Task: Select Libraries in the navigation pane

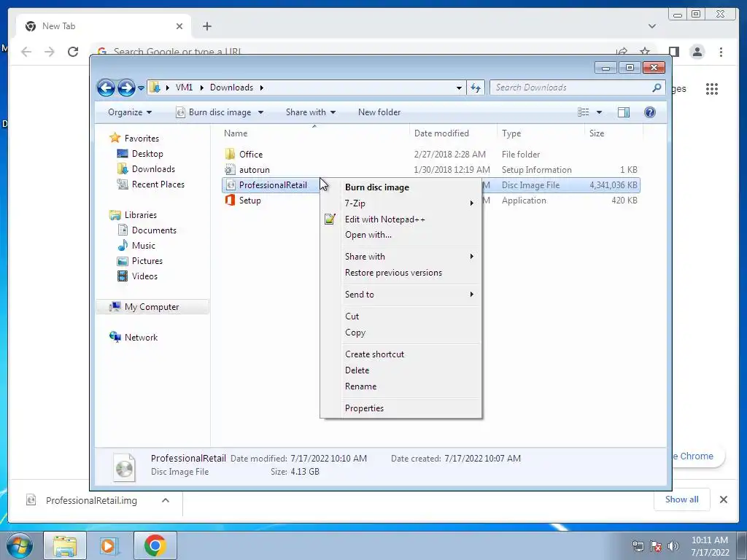Action: (x=141, y=215)
